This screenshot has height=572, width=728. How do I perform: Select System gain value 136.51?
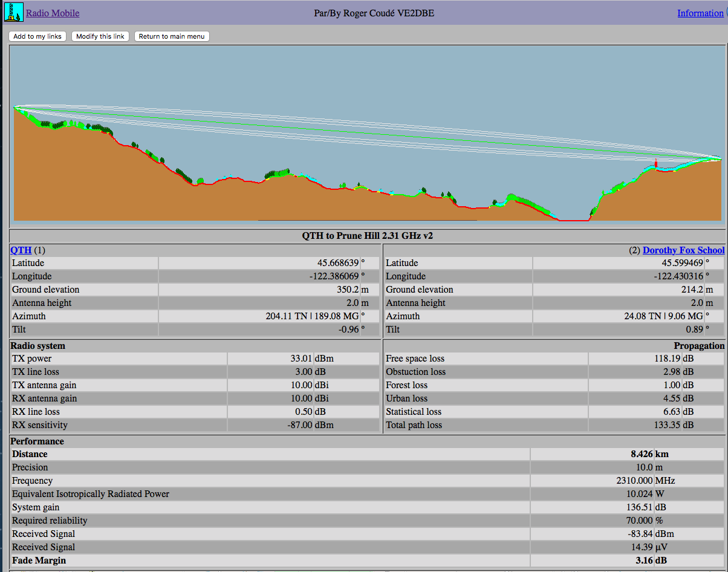click(640, 507)
